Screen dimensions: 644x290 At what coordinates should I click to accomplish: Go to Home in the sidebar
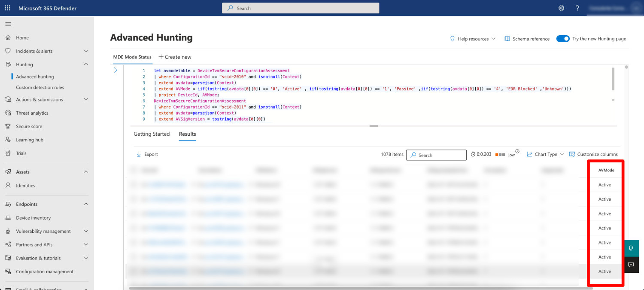pyautogui.click(x=22, y=38)
